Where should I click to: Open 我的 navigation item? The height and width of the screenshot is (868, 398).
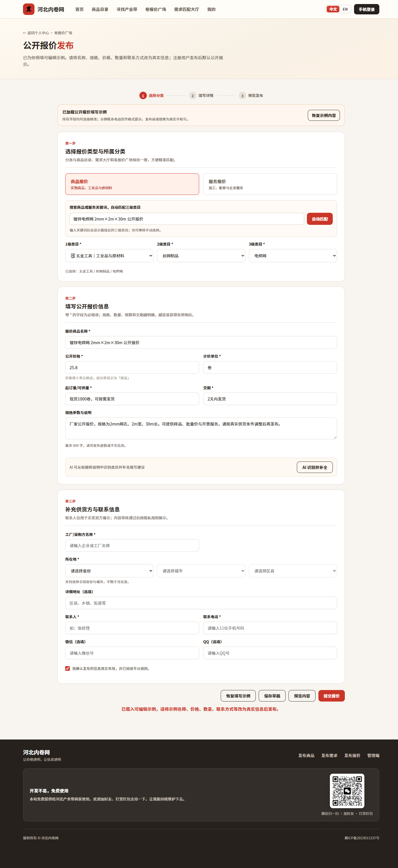[211, 9]
